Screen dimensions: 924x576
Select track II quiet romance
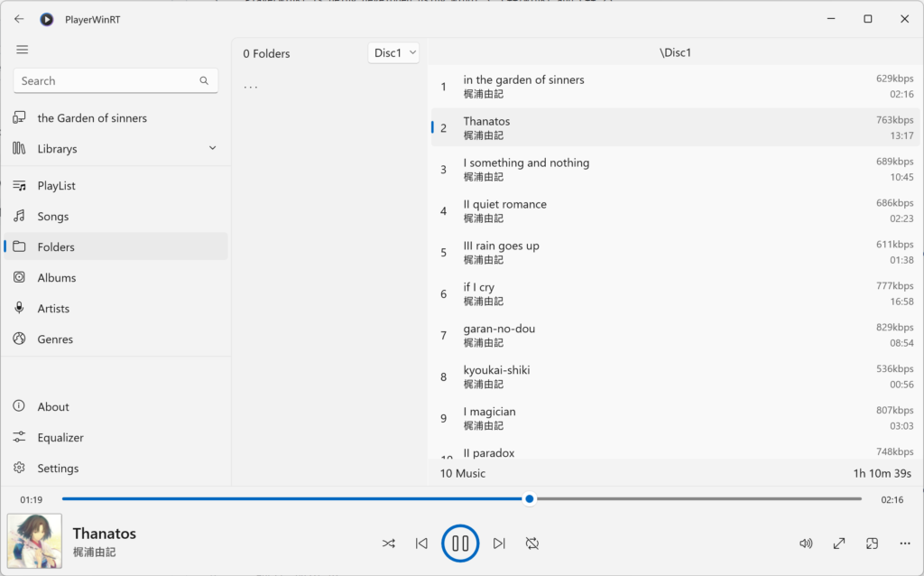pyautogui.click(x=675, y=211)
